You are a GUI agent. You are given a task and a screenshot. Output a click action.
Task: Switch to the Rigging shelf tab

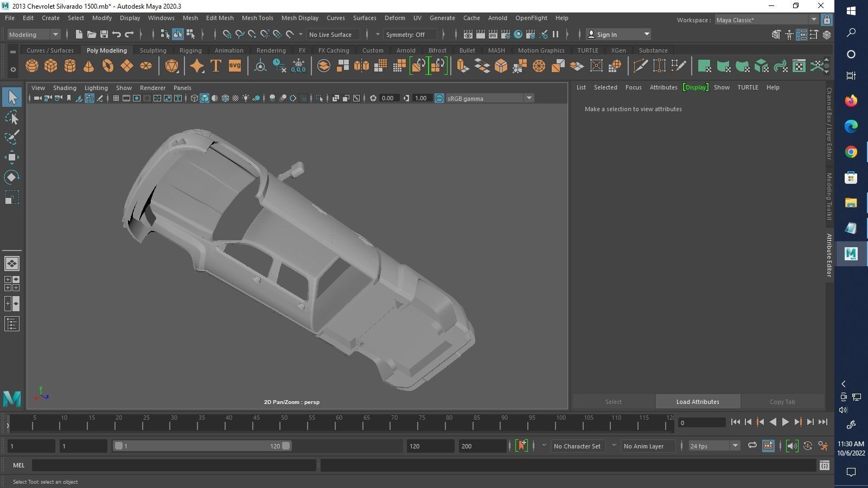[190, 50]
